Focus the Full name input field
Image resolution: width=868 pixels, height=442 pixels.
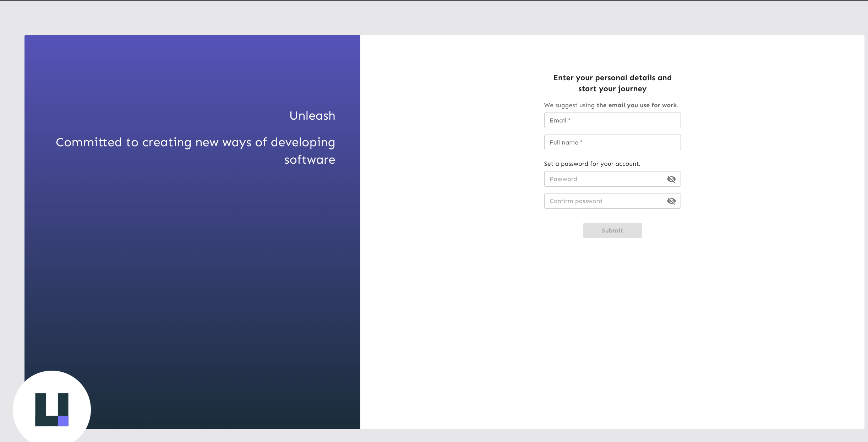point(612,142)
